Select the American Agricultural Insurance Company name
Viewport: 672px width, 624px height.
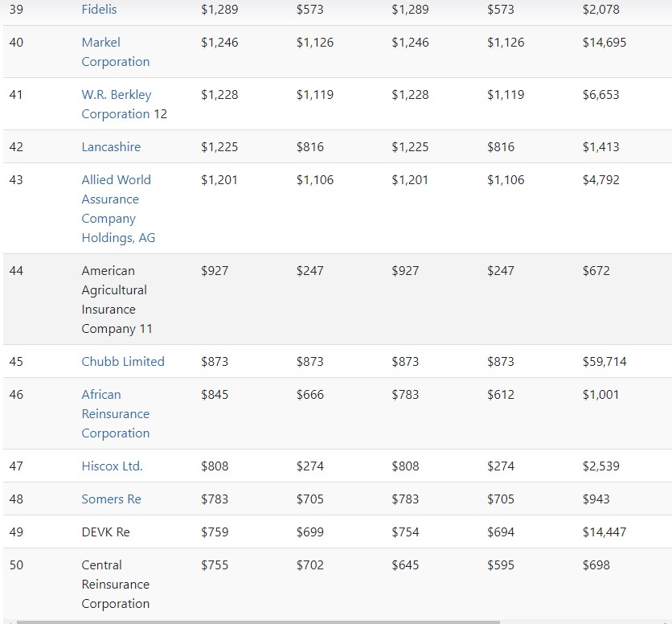(x=117, y=299)
